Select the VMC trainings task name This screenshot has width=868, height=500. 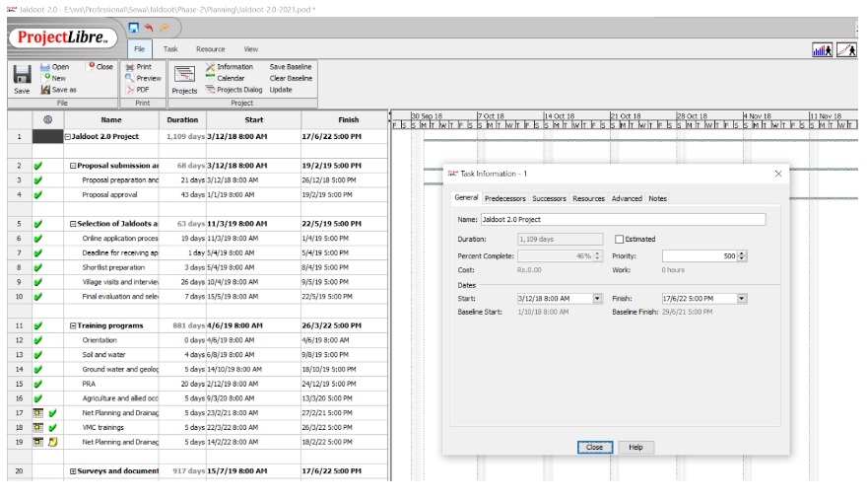pos(103,427)
